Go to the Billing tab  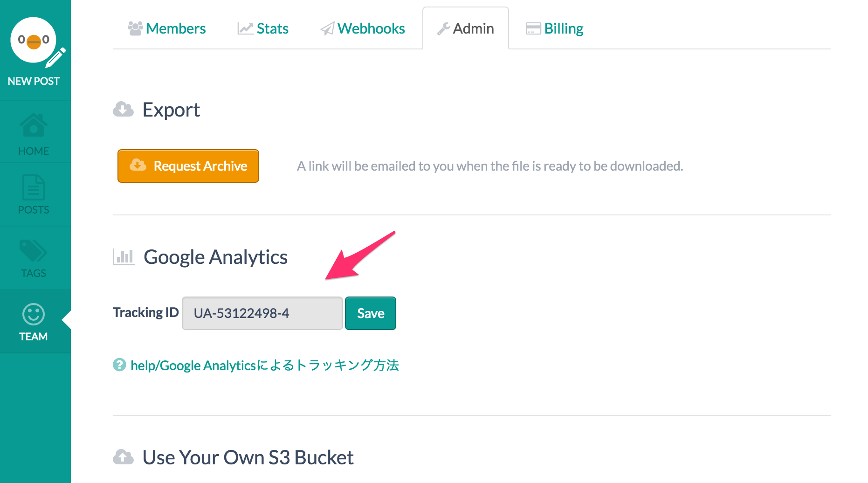click(x=554, y=28)
